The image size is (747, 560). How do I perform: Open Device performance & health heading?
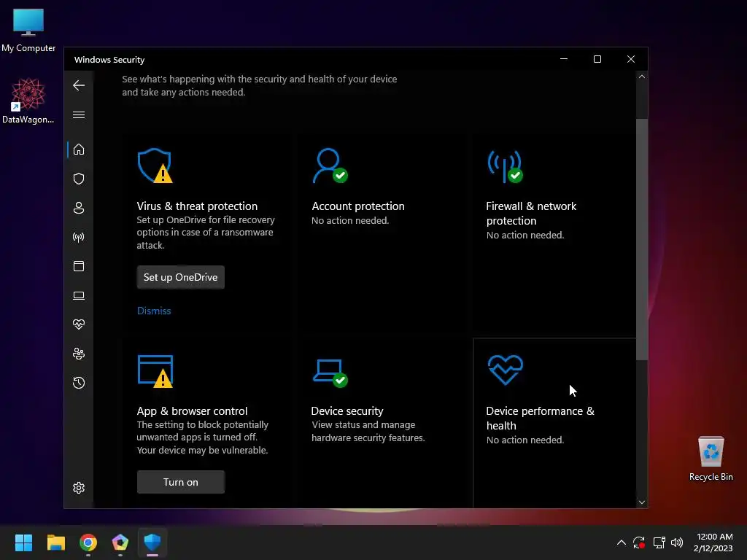click(541, 418)
